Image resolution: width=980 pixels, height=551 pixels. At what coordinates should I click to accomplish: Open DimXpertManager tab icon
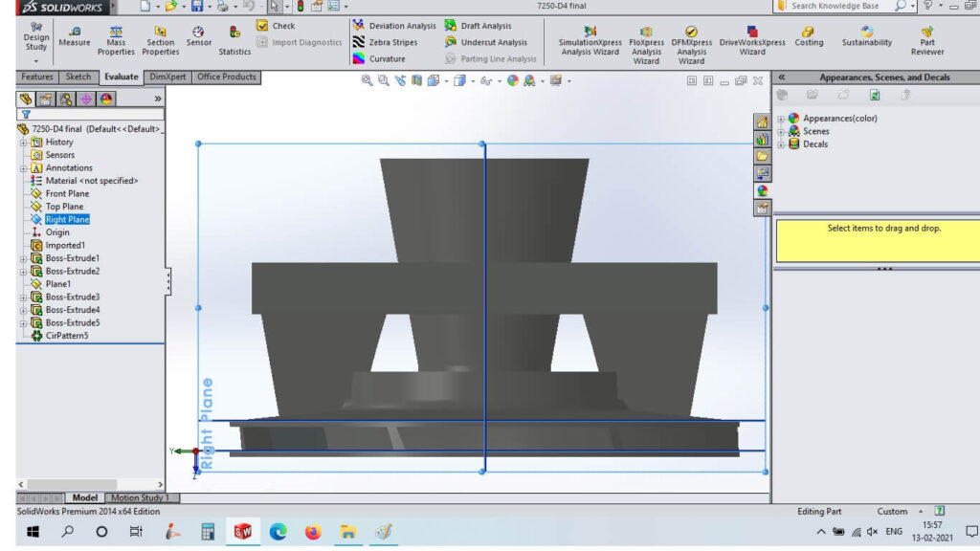85,99
